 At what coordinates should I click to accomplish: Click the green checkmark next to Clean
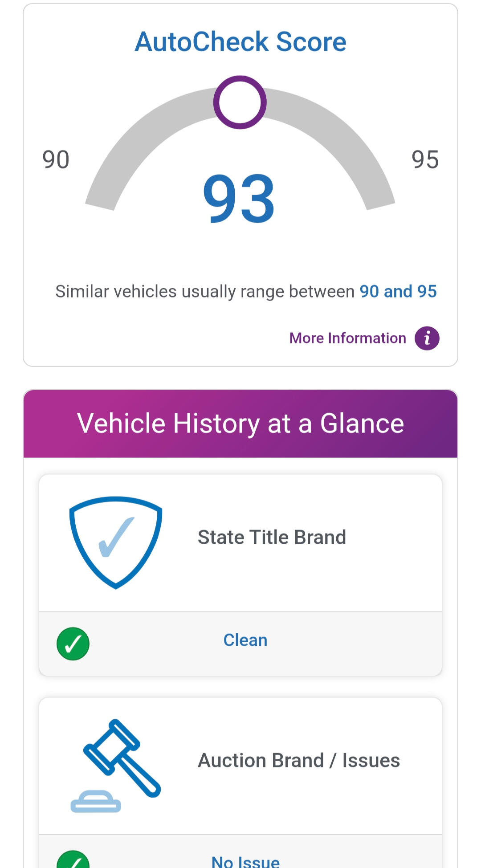[73, 644]
